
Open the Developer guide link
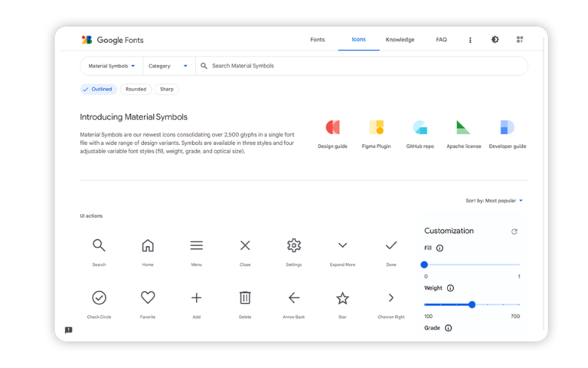(x=508, y=134)
